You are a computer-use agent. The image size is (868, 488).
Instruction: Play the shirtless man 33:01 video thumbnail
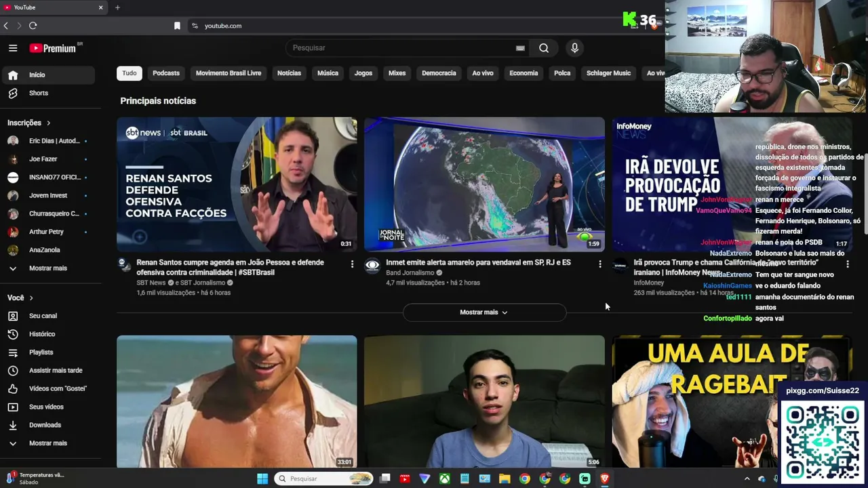[237, 401]
